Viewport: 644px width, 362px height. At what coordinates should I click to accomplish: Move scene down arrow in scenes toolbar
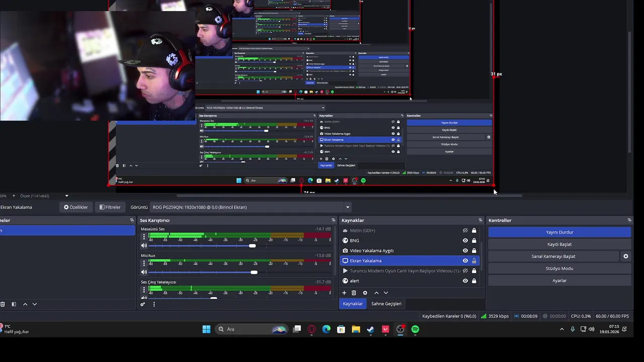coord(35,304)
